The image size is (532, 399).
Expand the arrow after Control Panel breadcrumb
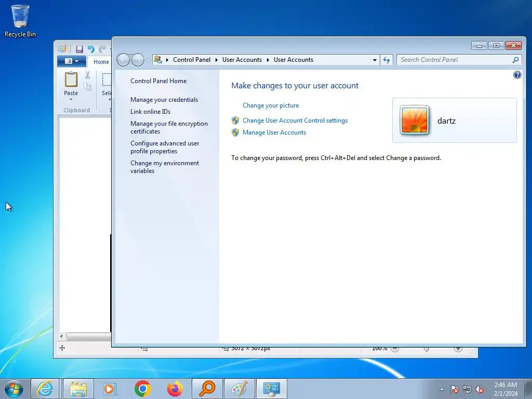(217, 60)
